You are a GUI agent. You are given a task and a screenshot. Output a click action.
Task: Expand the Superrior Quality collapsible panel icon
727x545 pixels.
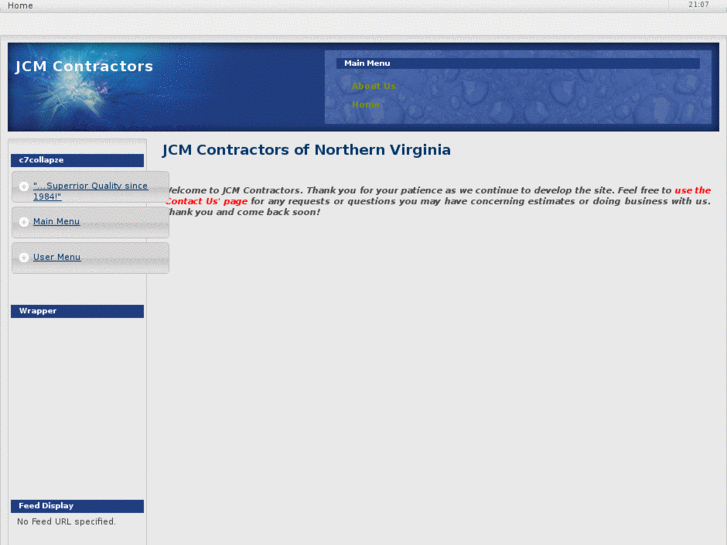(x=24, y=186)
